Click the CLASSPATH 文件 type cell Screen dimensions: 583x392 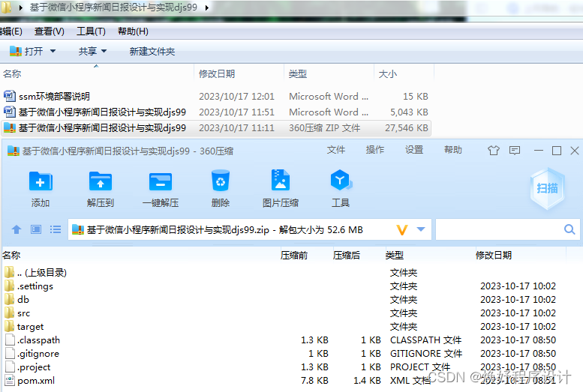(x=425, y=340)
